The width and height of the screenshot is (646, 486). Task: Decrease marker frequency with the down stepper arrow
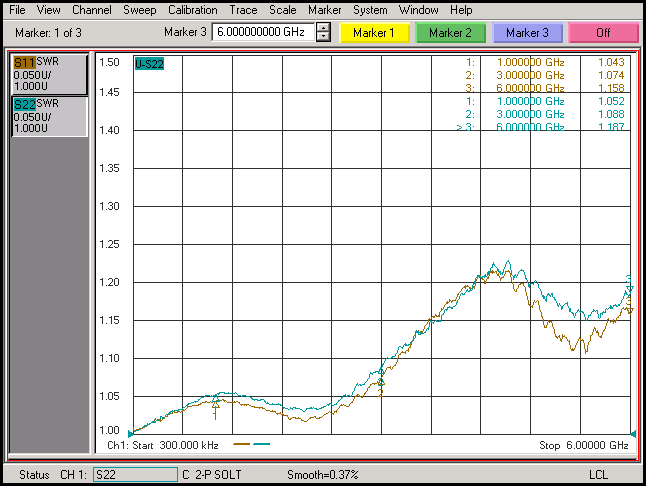click(323, 38)
